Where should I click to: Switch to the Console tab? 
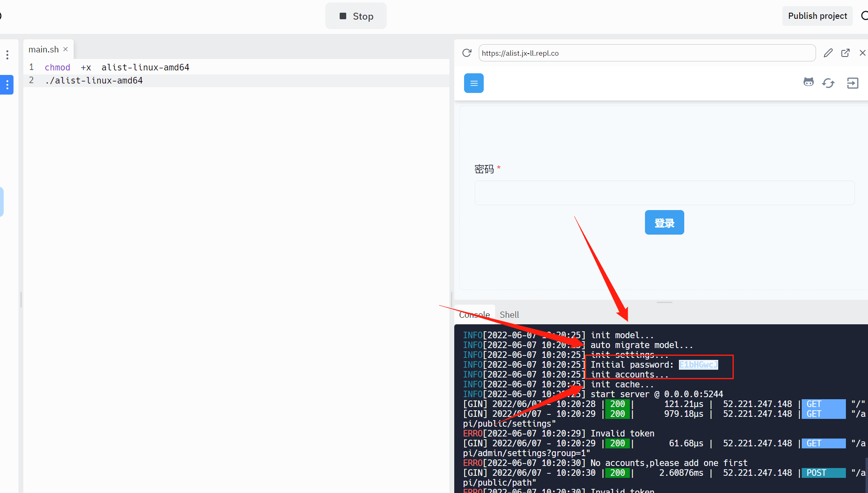[x=474, y=314]
